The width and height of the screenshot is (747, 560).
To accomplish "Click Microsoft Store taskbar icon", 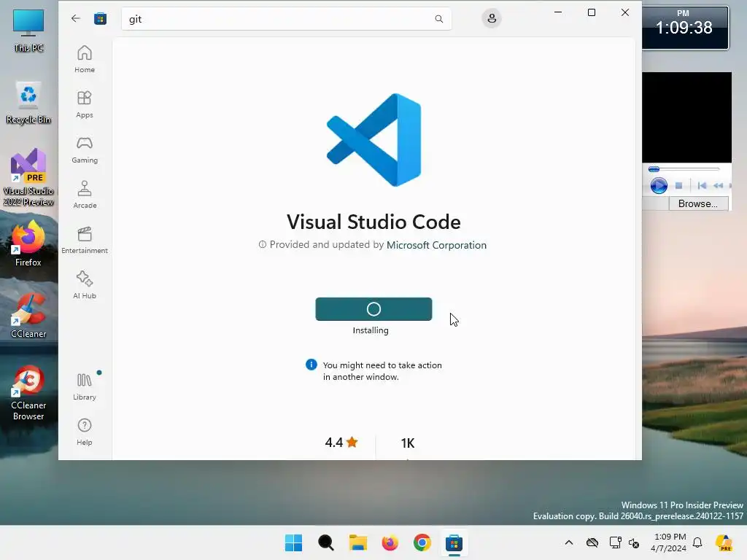I will point(454,542).
